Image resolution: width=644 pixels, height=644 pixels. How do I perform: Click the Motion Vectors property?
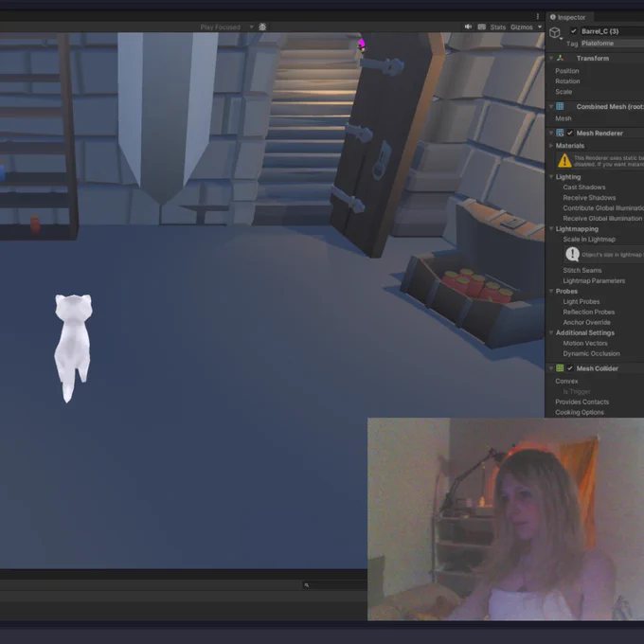pos(585,344)
